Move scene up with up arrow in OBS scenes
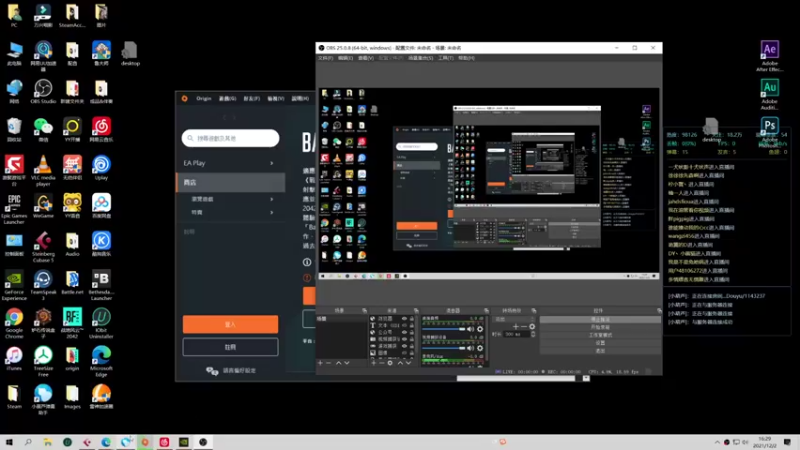The width and height of the screenshot is (800, 450). (338, 363)
